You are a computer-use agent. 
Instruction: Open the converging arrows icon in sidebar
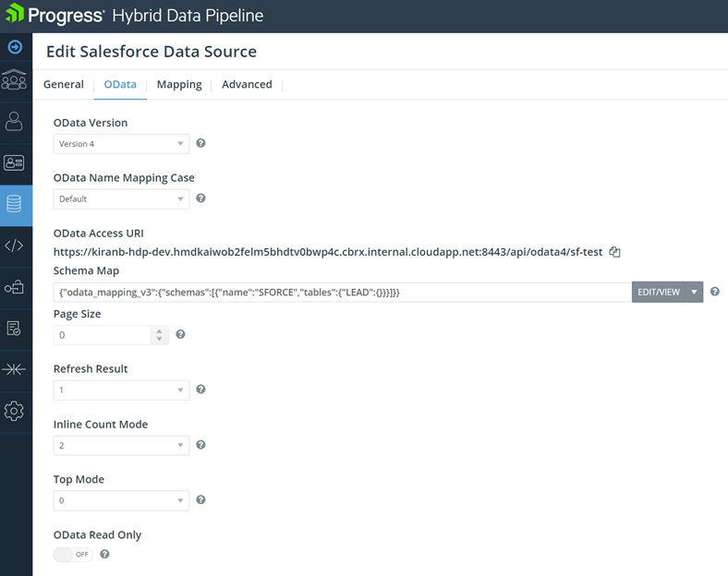pos(14,369)
